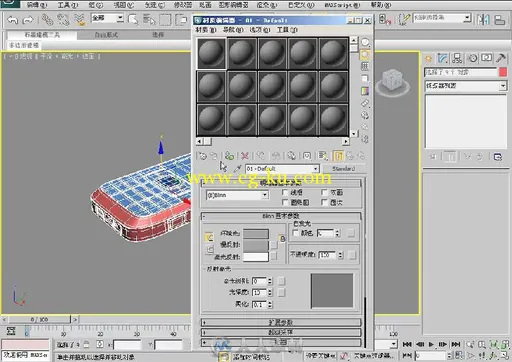
Task: Click the Rectangular Selection Region icon
Action: pos(165,20)
